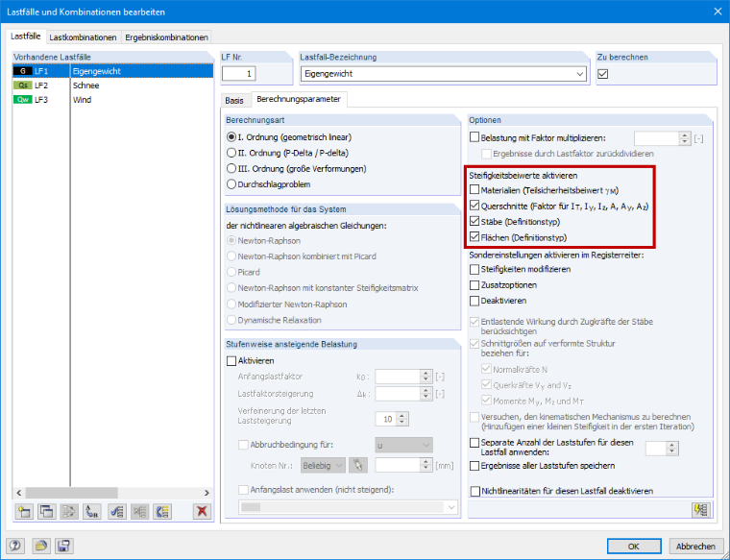Check the Deaktivieren special setting
This screenshot has width=730, height=560.
(x=474, y=301)
